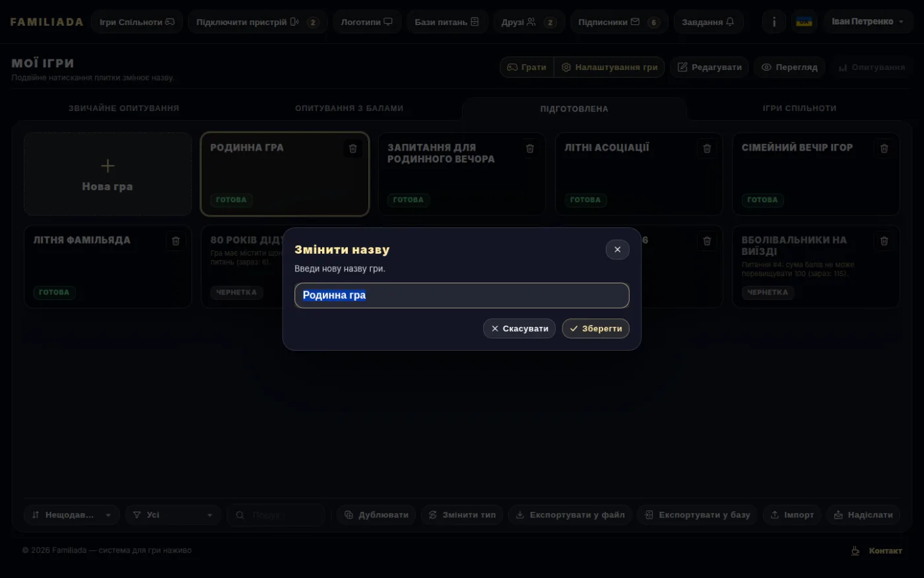Open Друзі friends list
The width and height of the screenshot is (924, 578).
click(x=529, y=22)
